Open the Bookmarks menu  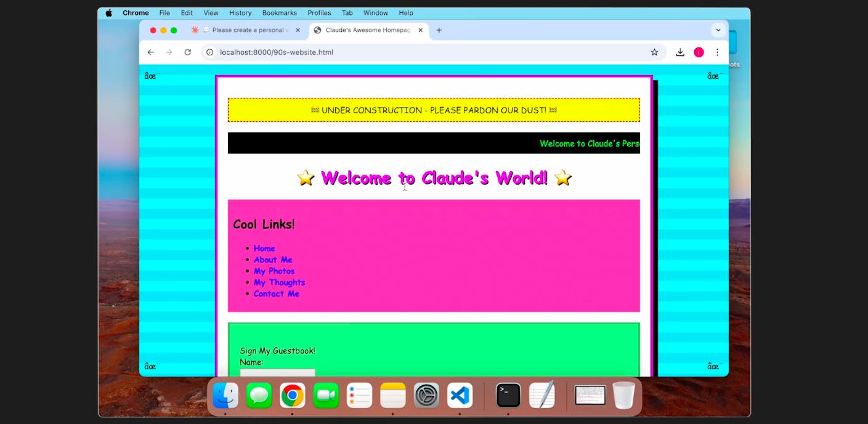click(279, 12)
